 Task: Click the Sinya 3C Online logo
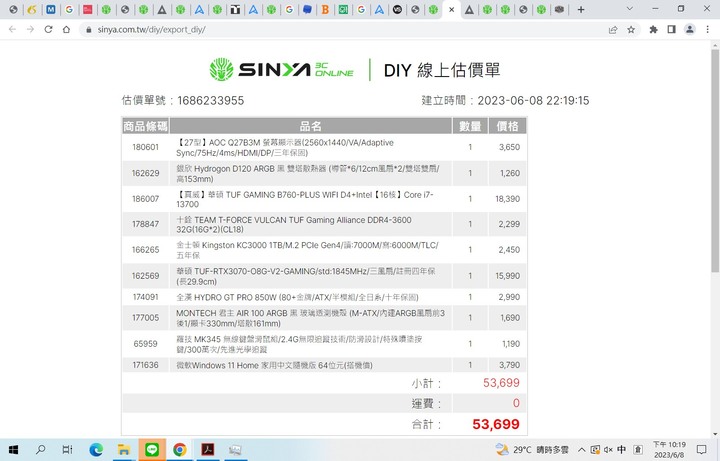[281, 69]
